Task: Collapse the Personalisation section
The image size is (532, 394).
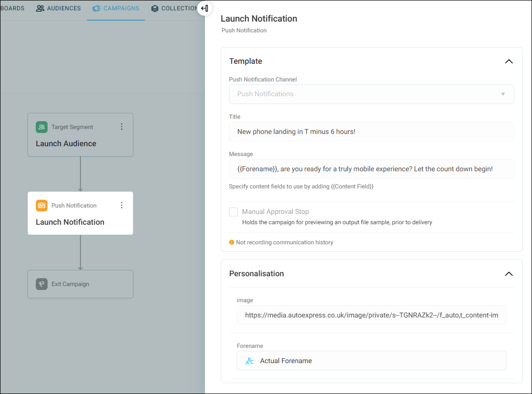Action: point(508,274)
